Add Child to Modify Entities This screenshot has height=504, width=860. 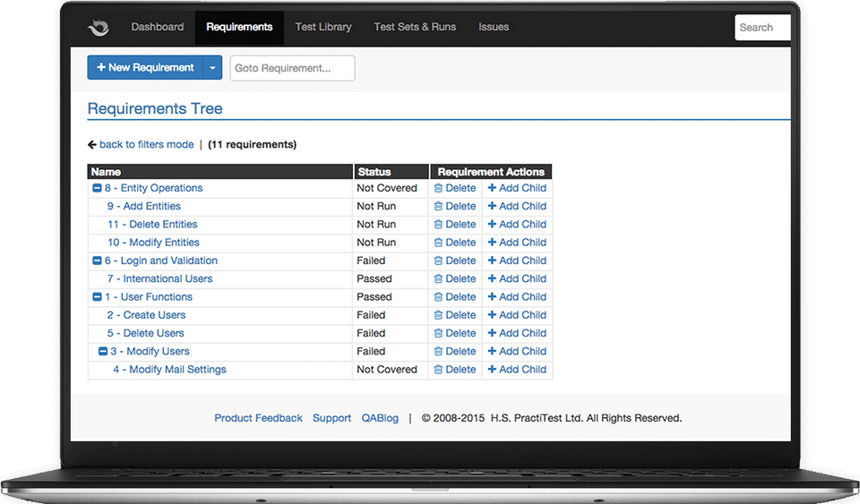(517, 242)
